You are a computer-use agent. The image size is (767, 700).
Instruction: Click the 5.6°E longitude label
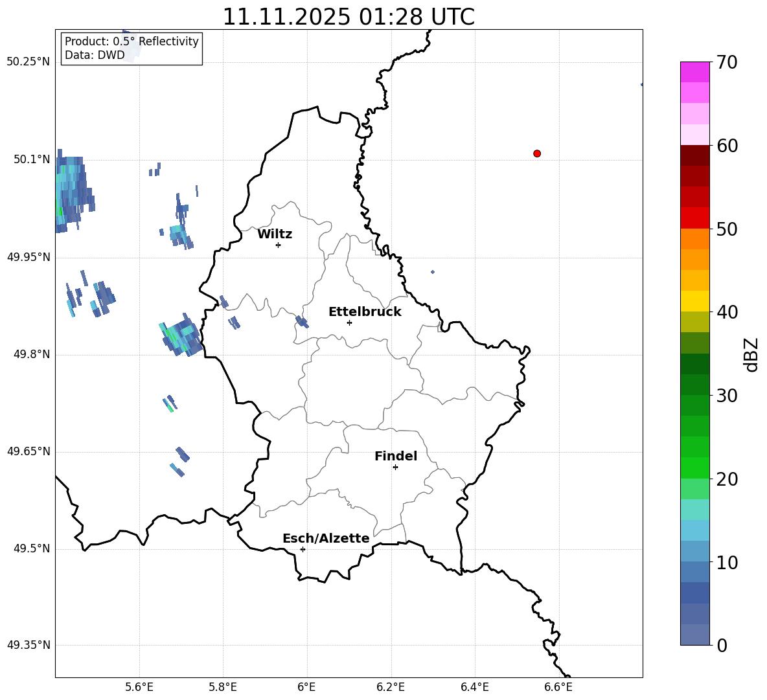pyautogui.click(x=139, y=687)
